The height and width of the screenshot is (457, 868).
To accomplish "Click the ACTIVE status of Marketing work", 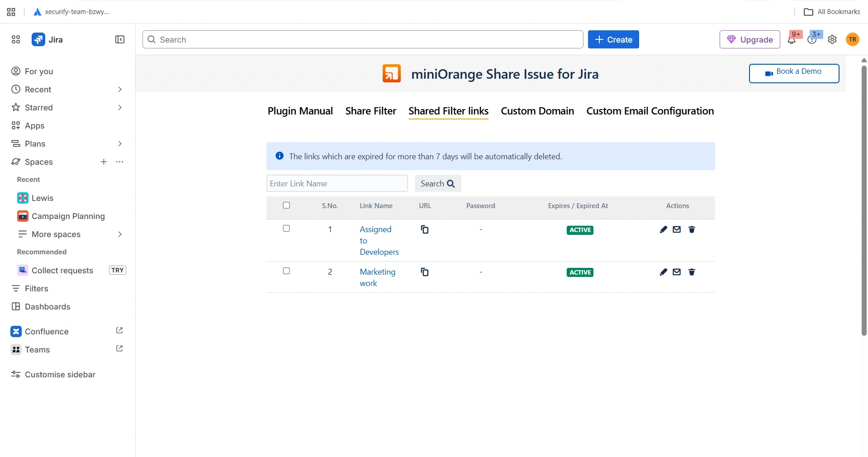I will (580, 272).
